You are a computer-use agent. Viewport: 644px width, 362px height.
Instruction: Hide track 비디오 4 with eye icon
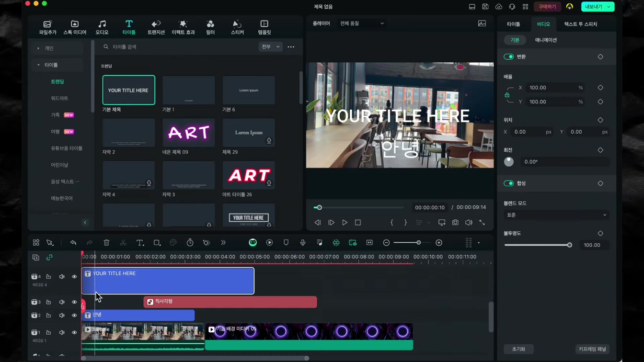(x=74, y=277)
